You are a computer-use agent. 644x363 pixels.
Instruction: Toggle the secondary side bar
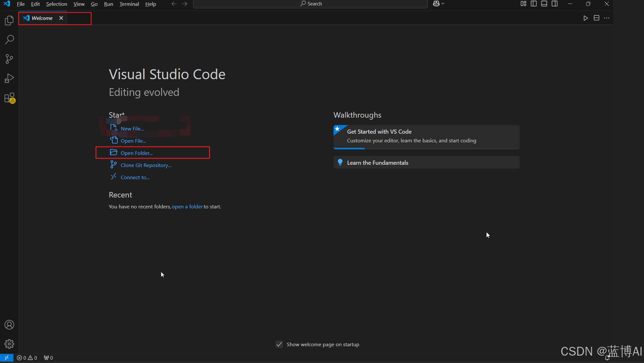555,4
